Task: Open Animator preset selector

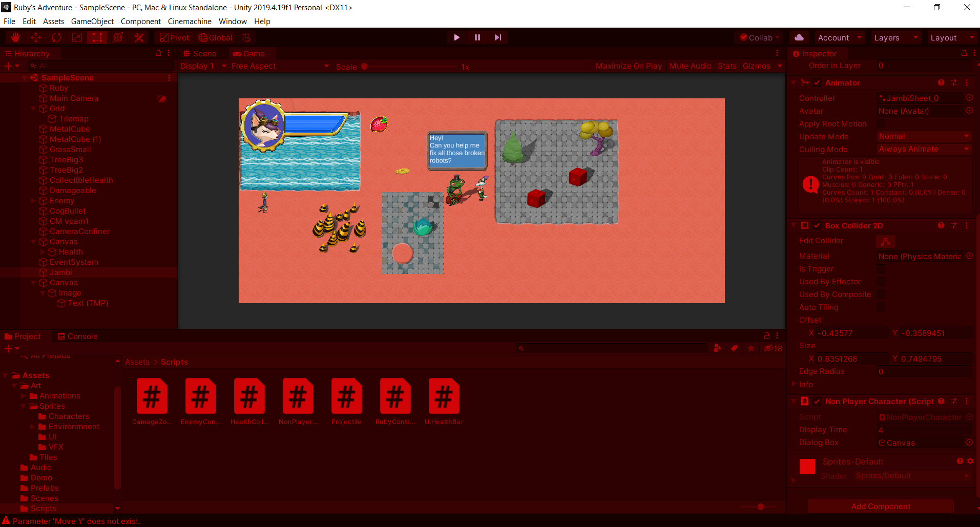Action: [954, 82]
